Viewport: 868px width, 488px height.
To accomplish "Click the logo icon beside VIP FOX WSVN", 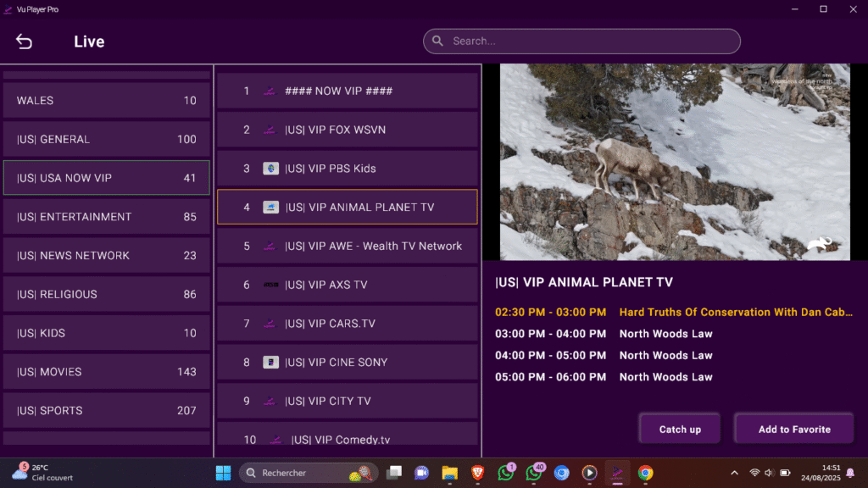I will (270, 130).
